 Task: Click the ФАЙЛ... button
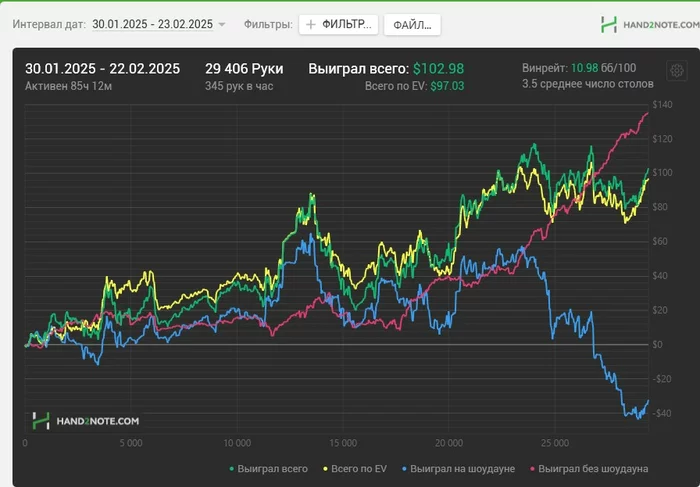(412, 25)
